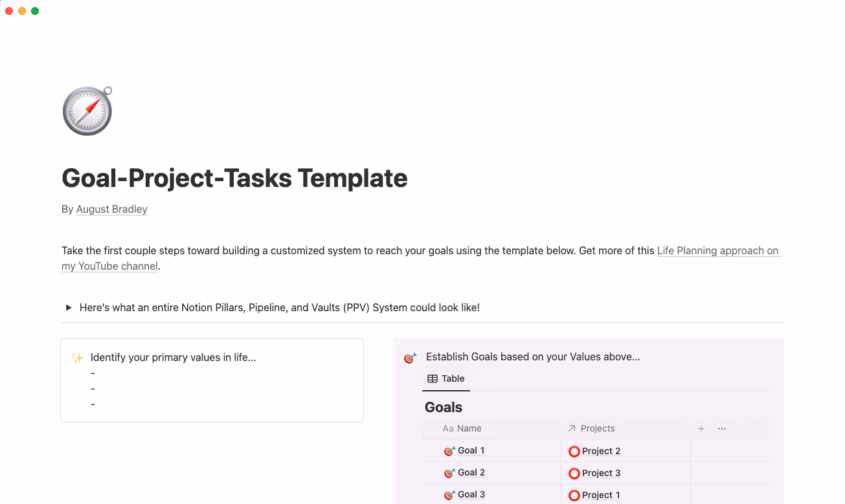
Task: Click the target emoji on the Goals callout
Action: pyautogui.click(x=410, y=356)
